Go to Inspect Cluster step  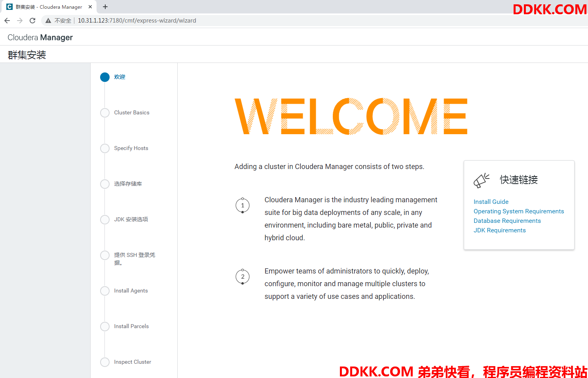coord(133,362)
